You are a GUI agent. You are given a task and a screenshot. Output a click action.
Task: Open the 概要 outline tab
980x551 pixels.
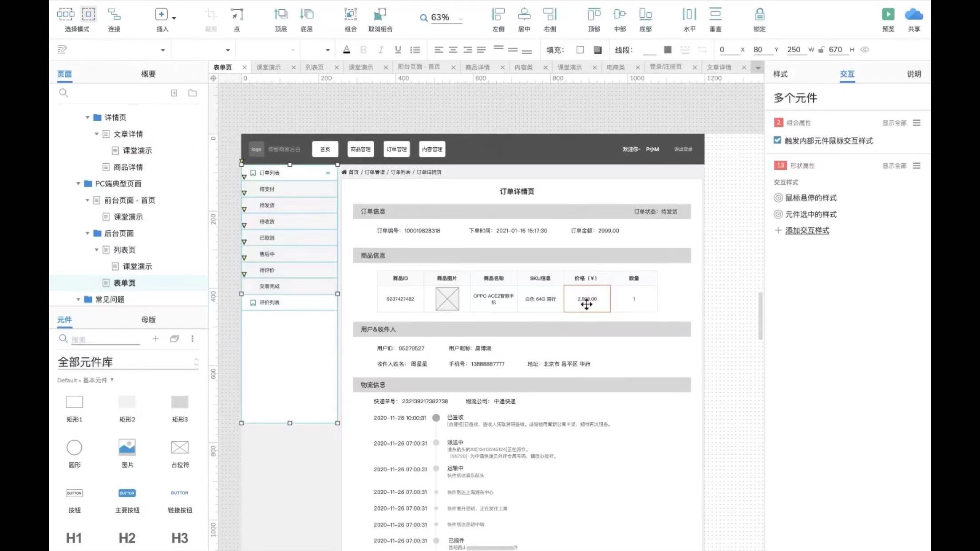pos(148,74)
